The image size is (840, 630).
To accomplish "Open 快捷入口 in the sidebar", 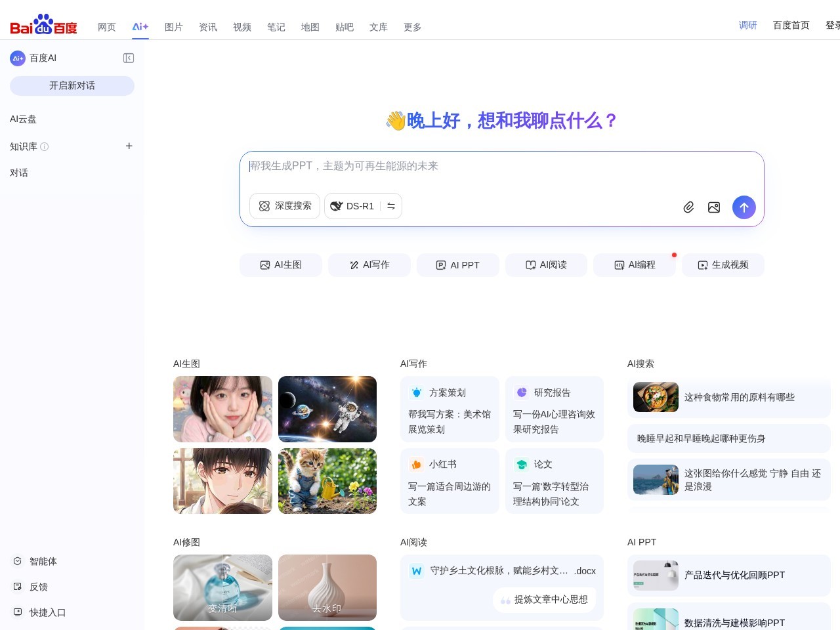I will [x=47, y=612].
